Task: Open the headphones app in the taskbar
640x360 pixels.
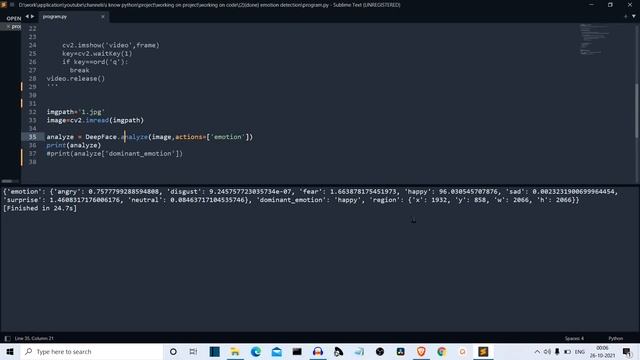Action: coord(318,351)
